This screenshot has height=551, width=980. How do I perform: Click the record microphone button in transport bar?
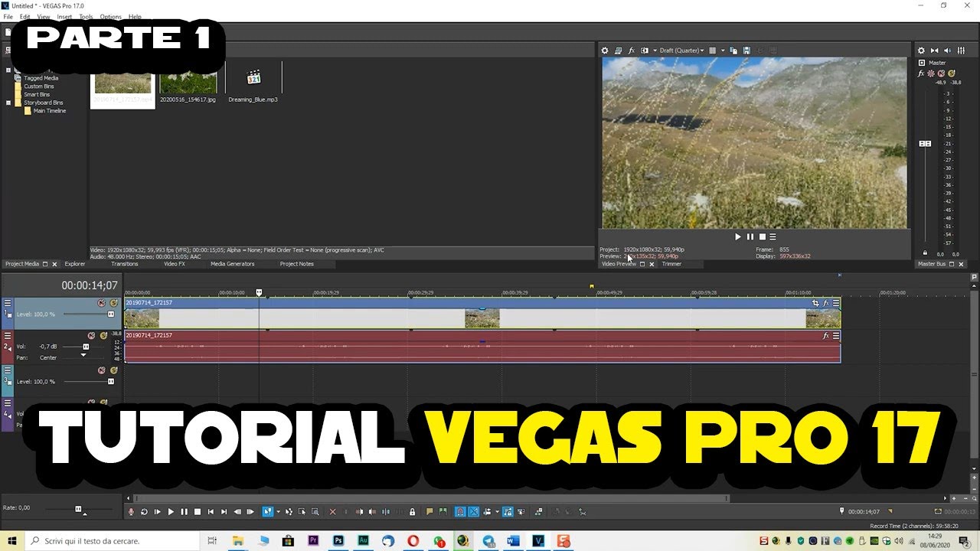[x=131, y=511]
